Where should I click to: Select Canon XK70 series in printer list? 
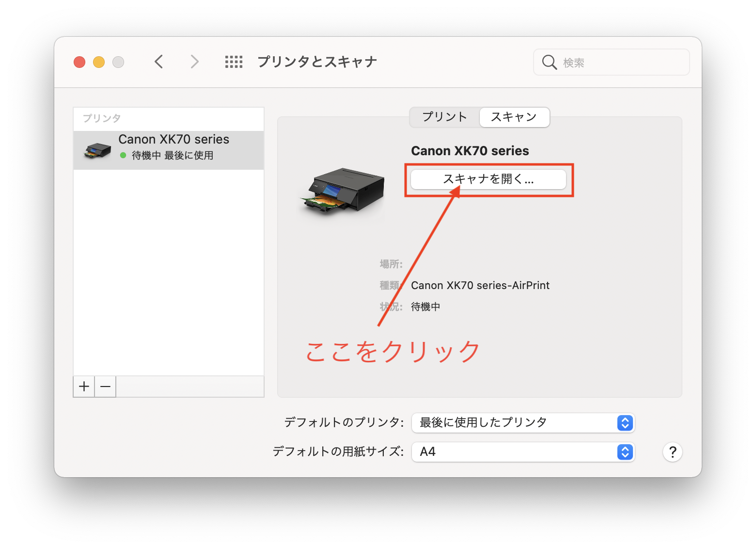pyautogui.click(x=169, y=150)
